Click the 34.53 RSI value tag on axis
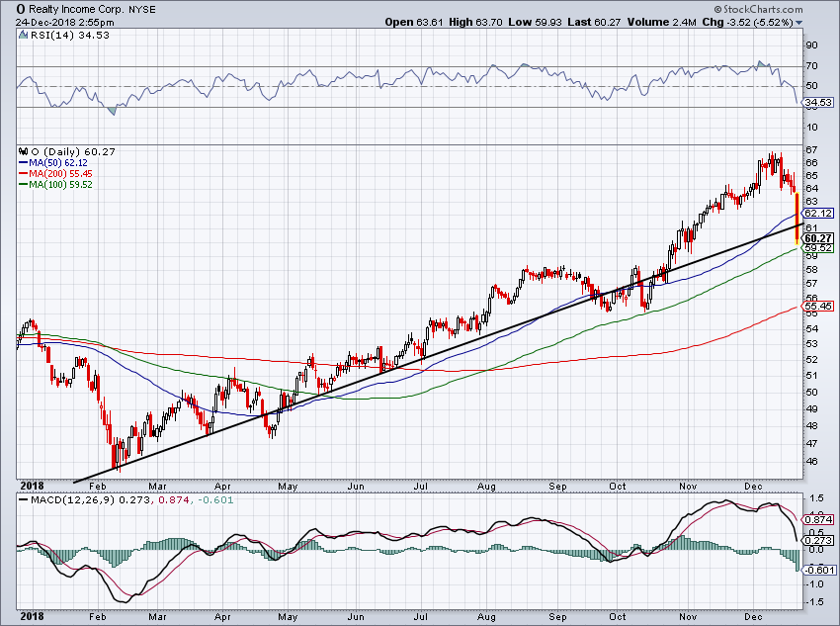Screen dimensions: 840x626 [818, 102]
